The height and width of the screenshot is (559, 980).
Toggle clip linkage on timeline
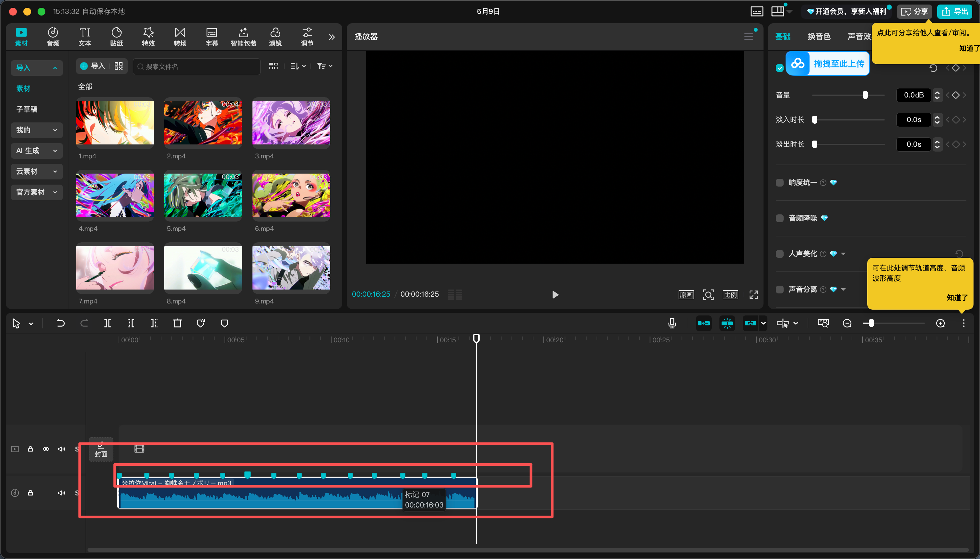[x=750, y=323]
